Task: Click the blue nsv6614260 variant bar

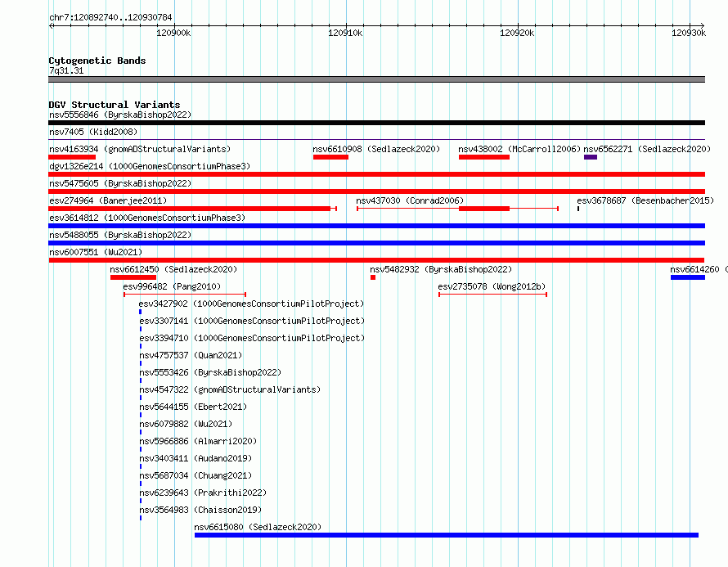Action: (688, 277)
